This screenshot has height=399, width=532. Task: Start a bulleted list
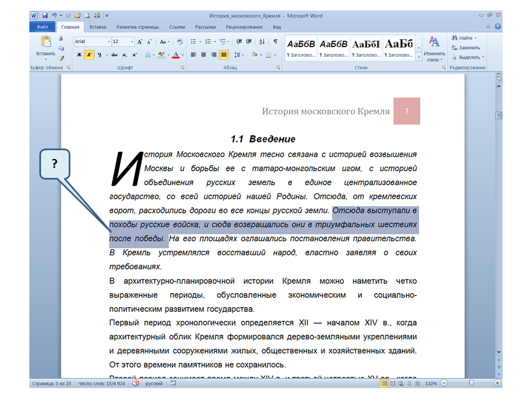[193, 42]
